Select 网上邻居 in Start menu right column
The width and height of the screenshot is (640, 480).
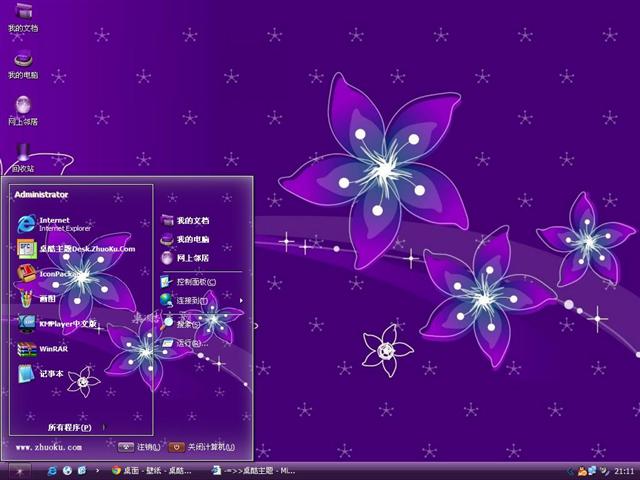(185, 258)
